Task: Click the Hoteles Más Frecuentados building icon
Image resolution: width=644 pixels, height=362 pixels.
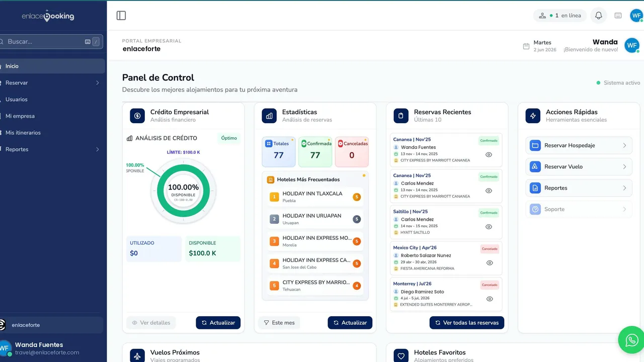Action: [271, 179]
